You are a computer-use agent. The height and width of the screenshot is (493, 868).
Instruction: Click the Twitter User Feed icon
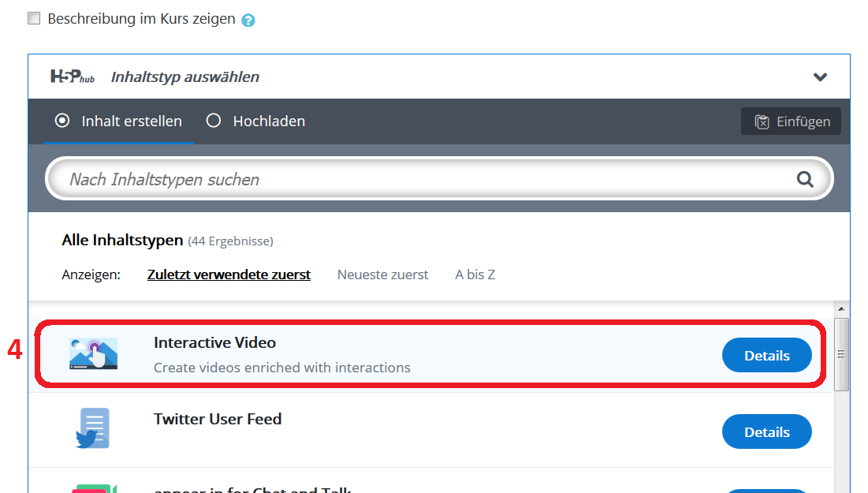tap(93, 428)
